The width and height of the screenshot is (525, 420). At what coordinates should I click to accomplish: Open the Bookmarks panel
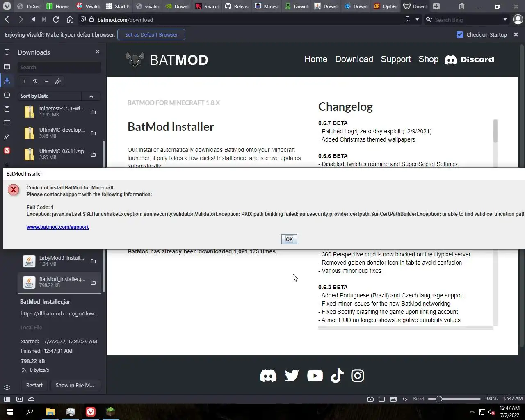pos(7,52)
